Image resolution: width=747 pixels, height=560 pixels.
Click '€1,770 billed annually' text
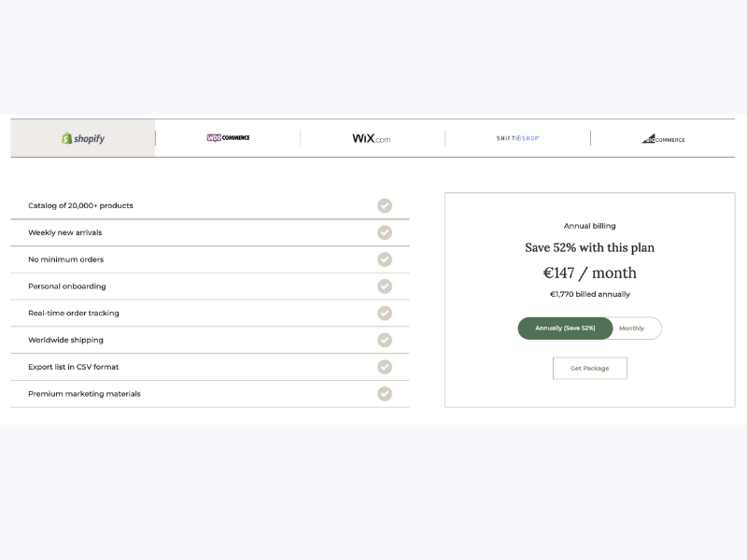[590, 294]
